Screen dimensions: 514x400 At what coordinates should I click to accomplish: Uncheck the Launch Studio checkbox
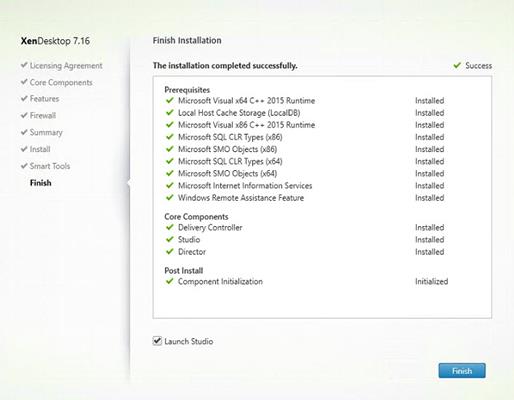pyautogui.click(x=157, y=341)
